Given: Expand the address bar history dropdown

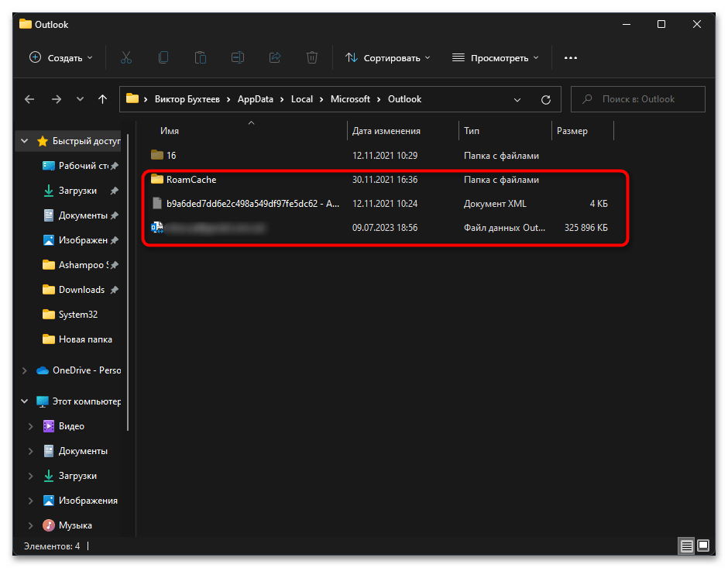Looking at the screenshot, I should [517, 100].
